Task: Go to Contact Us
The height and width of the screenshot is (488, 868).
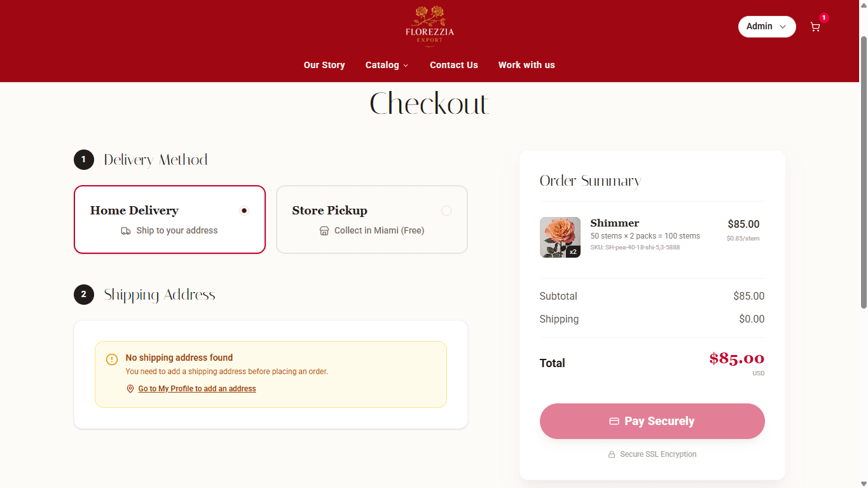Action: (454, 65)
